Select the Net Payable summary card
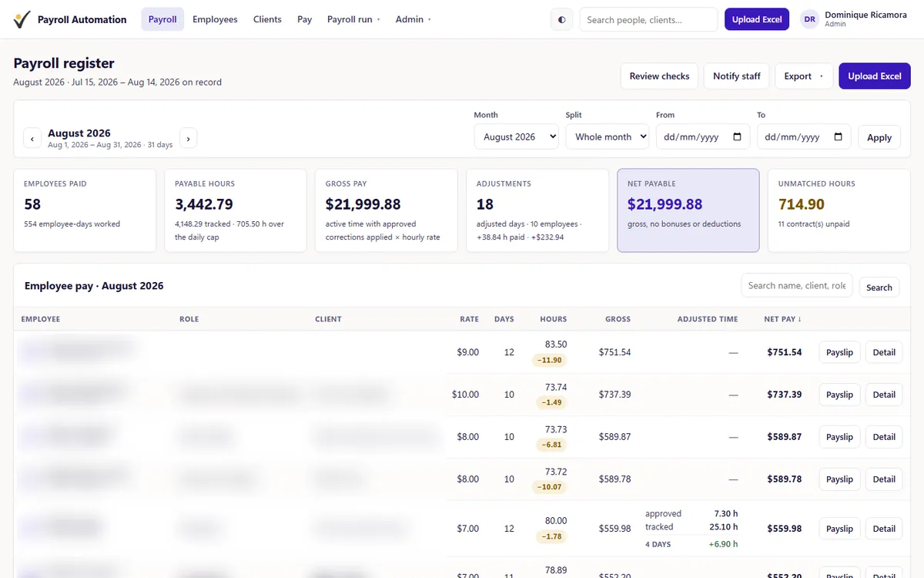 click(688, 210)
